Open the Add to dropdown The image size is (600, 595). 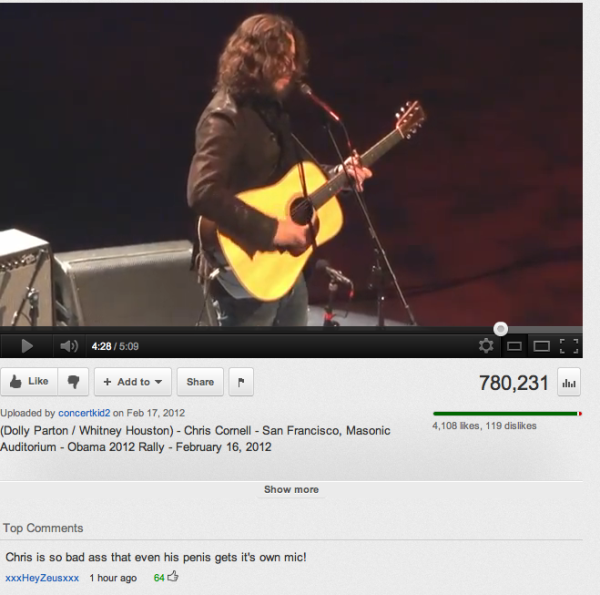(133, 381)
